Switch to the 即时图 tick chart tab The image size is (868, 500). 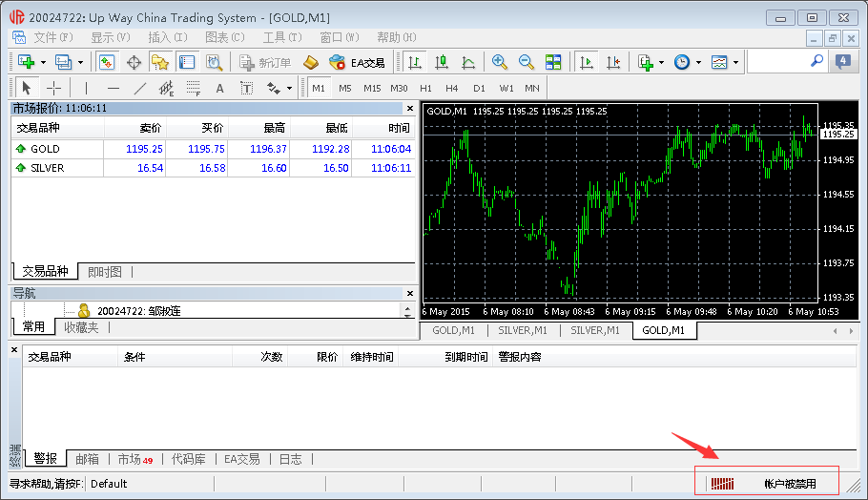[x=105, y=272]
